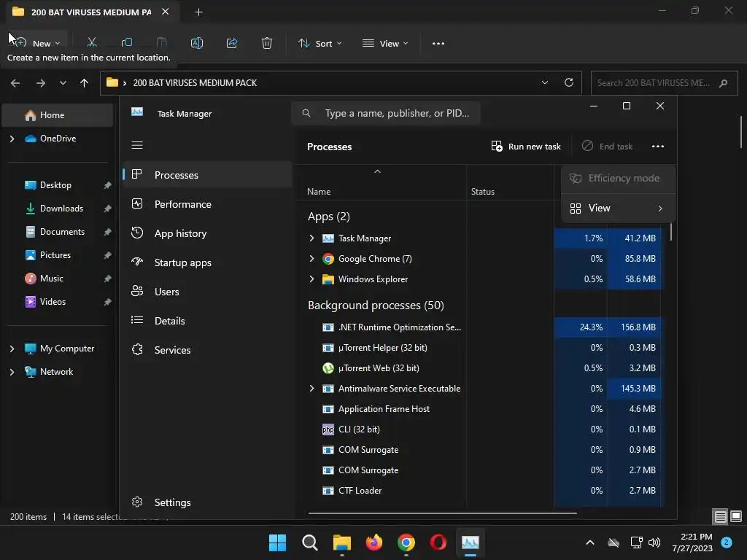Click the Explorer search magnifier icon
The height and width of the screenshot is (560, 747).
click(723, 83)
